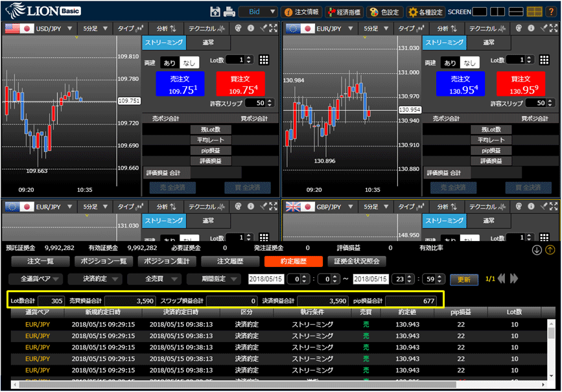This screenshot has width=562, height=392.
Task: Switch SCREEN to single-pane layout
Action: [480, 12]
